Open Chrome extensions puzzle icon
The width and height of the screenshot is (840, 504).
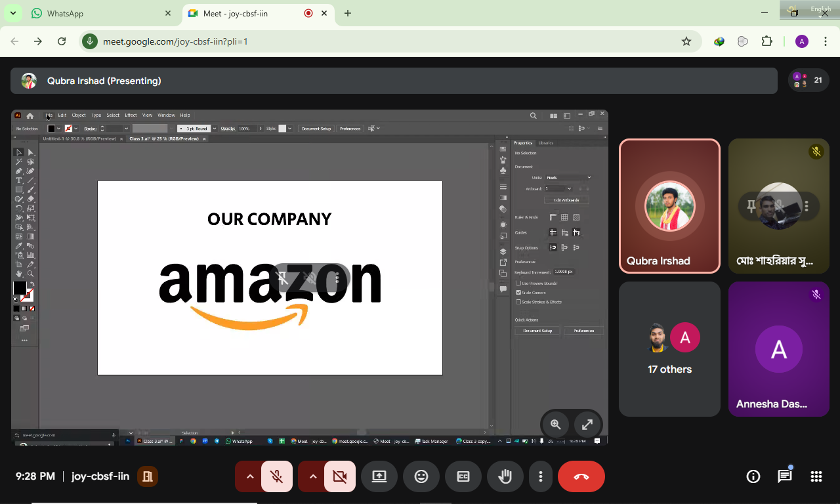[x=766, y=41]
